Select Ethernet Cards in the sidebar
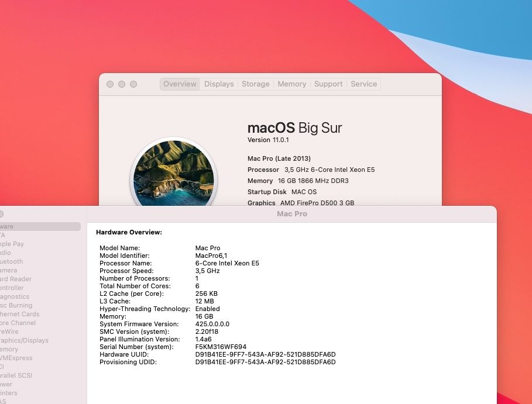Screen dimensions: 532x404 point(20,314)
